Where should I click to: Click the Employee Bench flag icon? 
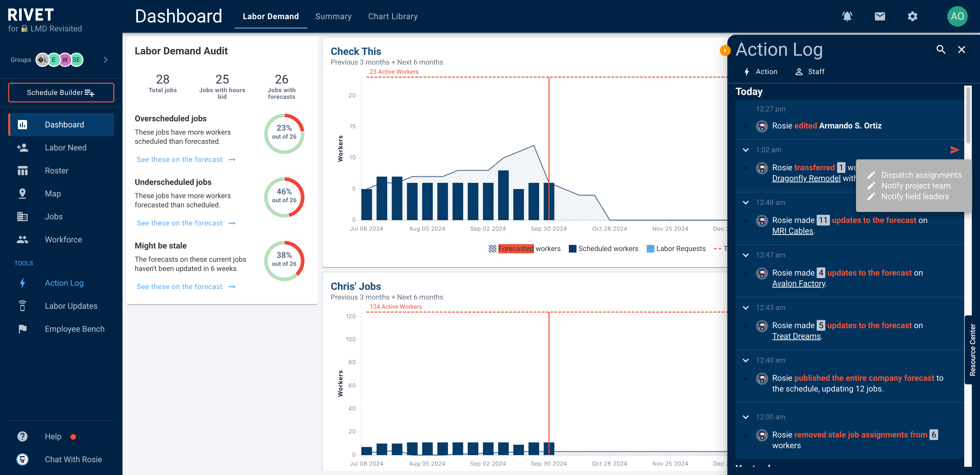point(22,329)
